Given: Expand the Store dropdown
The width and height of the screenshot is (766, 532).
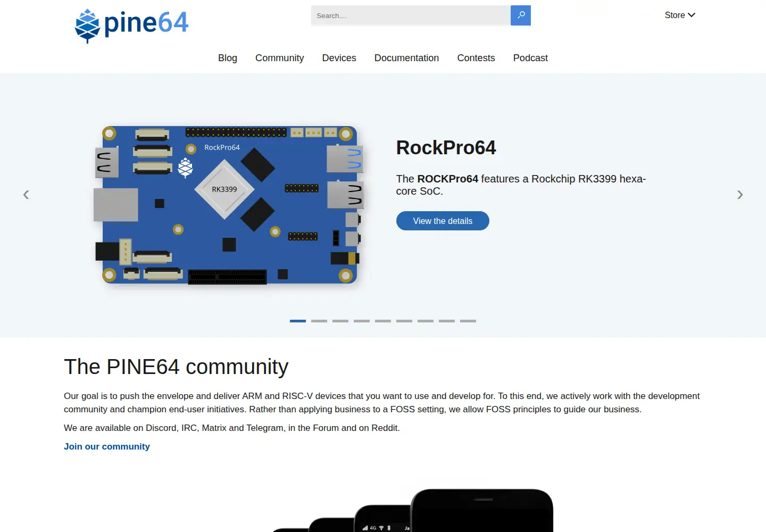Looking at the screenshot, I should tap(680, 15).
